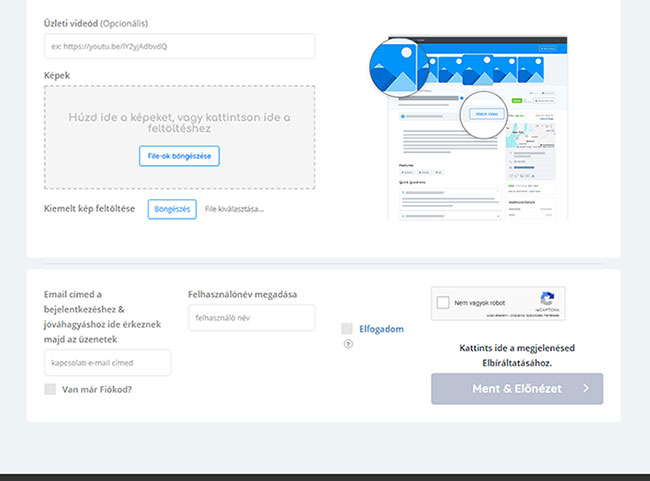Enable the 'Van már Fiókod?' checkbox
The image size is (650, 481).
(50, 389)
